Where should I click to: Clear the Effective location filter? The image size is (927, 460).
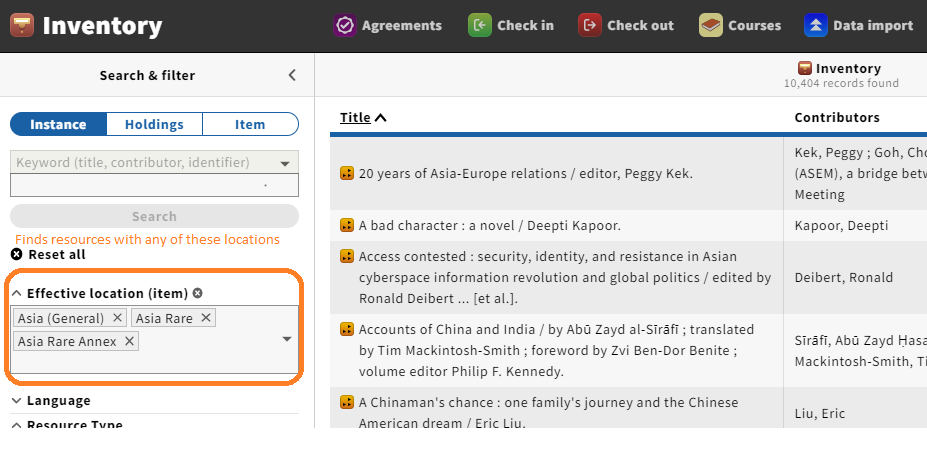(x=197, y=293)
